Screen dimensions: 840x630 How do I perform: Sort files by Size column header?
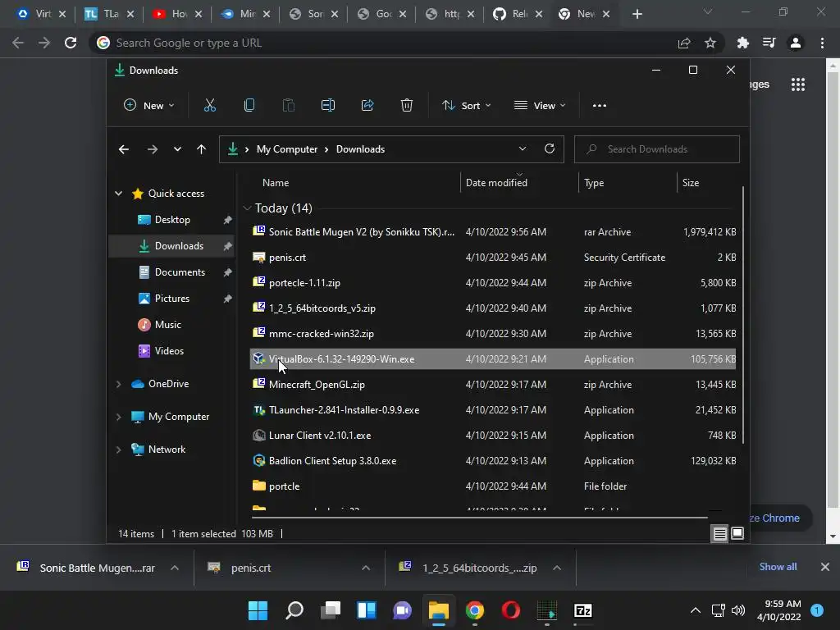coord(691,183)
